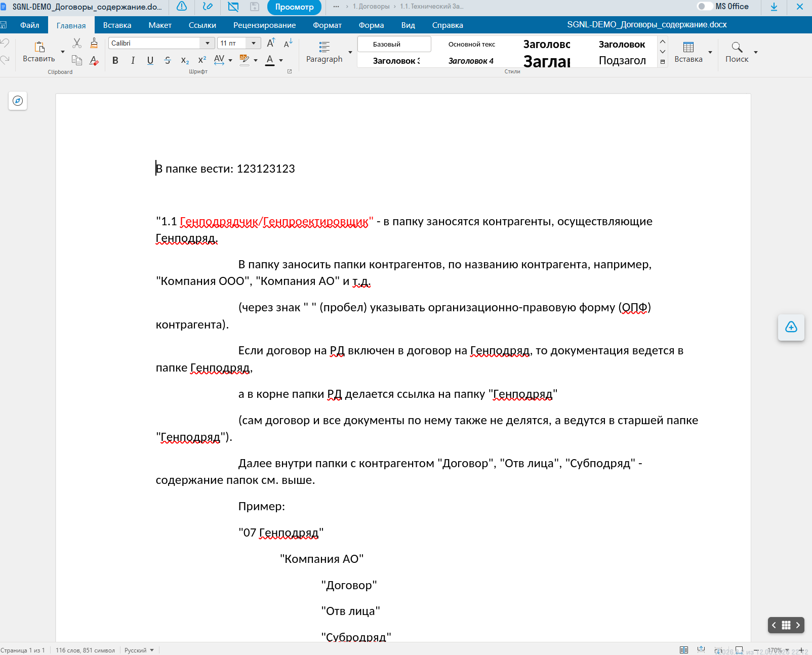
Task: Apply the font color A swatch
Action: coord(270,60)
